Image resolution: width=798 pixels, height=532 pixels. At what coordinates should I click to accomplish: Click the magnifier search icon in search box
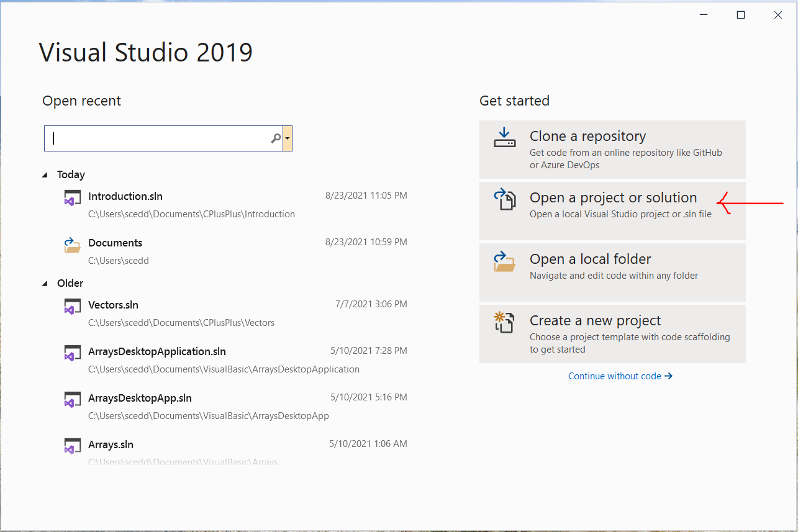coord(276,139)
